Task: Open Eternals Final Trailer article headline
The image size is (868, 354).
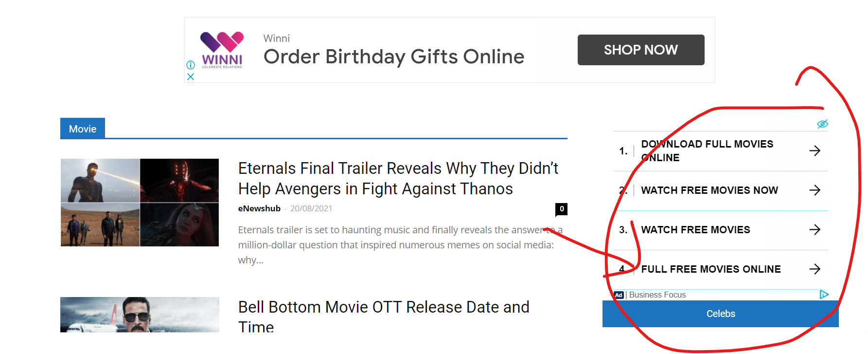Action: pos(398,178)
